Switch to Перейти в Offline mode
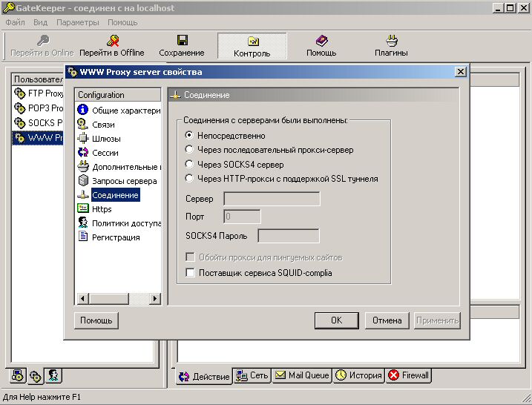 point(112,41)
